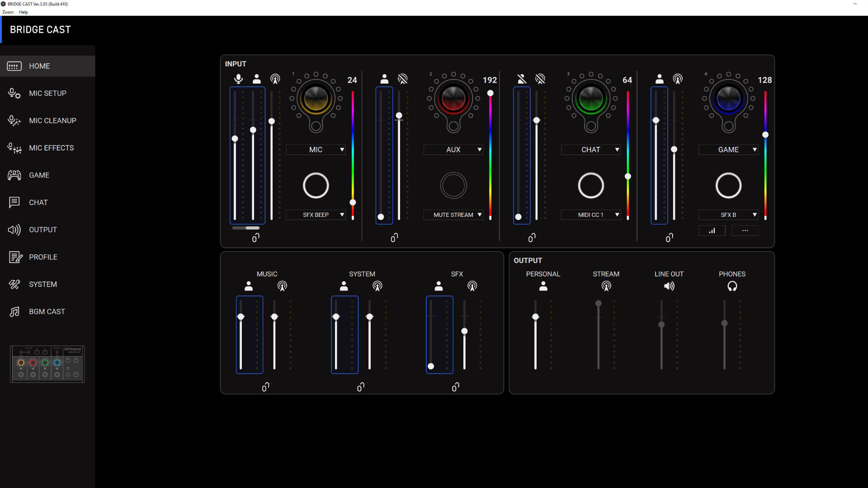Unmute AUX channel stream mix icon

pyautogui.click(x=402, y=79)
